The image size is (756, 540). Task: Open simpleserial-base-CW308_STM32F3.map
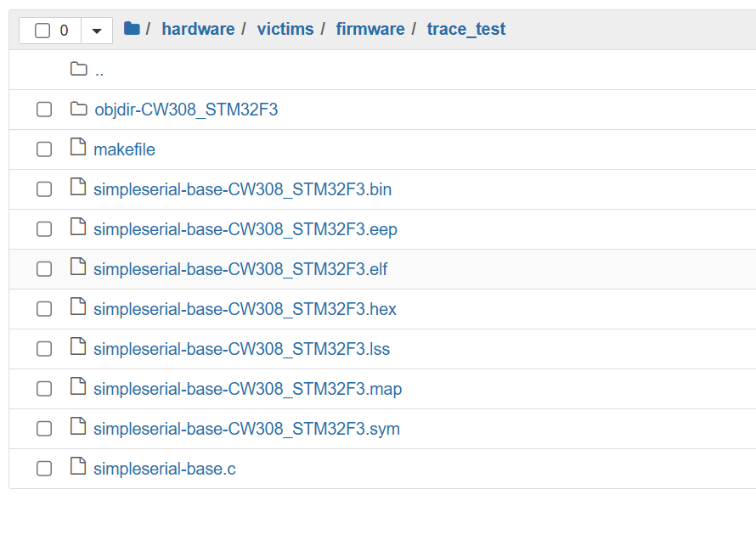pyautogui.click(x=248, y=389)
